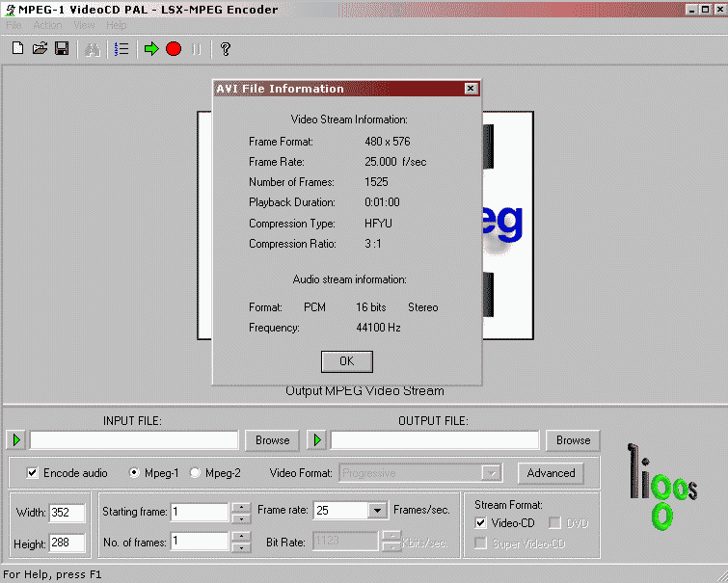728x583 pixels.
Task: Open the Help menu
Action: click(x=116, y=25)
